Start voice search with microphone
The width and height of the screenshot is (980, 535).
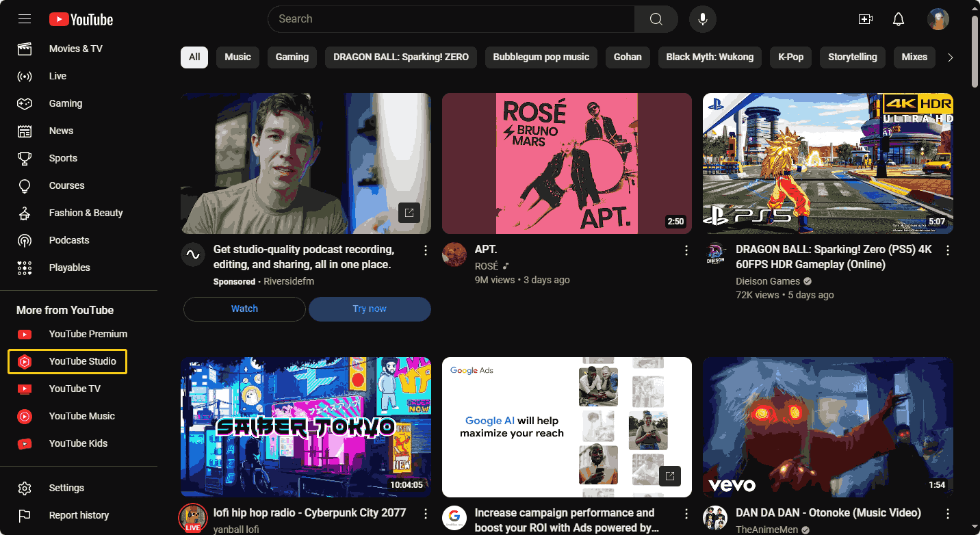point(702,19)
